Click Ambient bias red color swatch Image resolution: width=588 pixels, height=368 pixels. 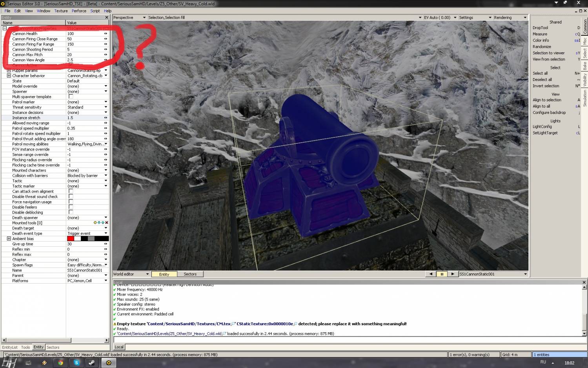(71, 239)
